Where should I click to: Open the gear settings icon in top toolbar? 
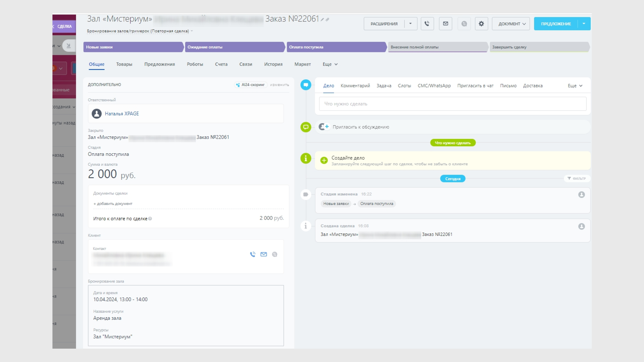(x=481, y=24)
